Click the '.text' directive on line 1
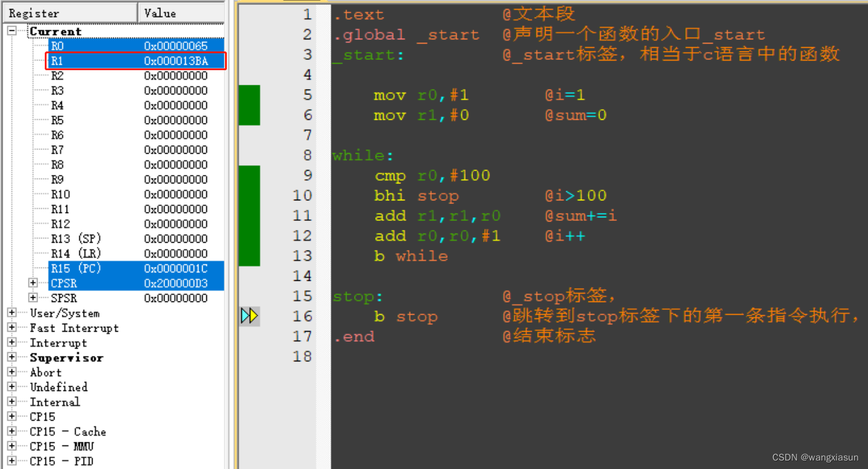This screenshot has height=469, width=868. point(358,15)
